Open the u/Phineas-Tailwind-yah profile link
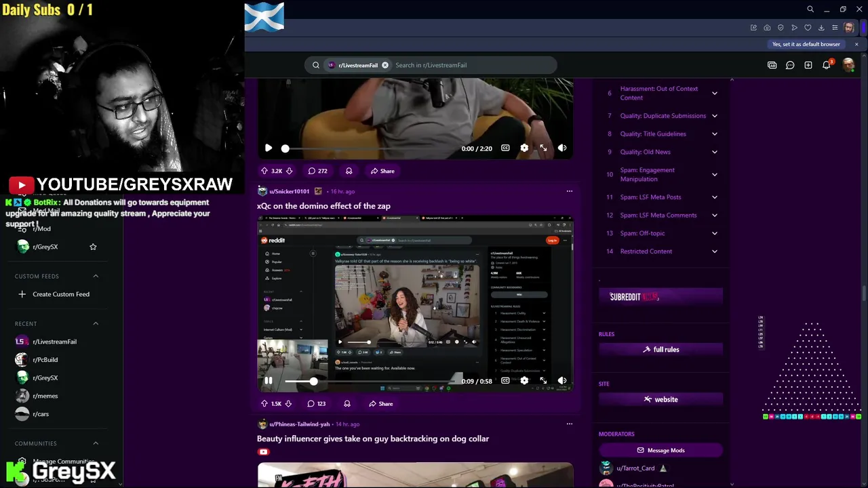The image size is (868, 488). click(x=299, y=424)
